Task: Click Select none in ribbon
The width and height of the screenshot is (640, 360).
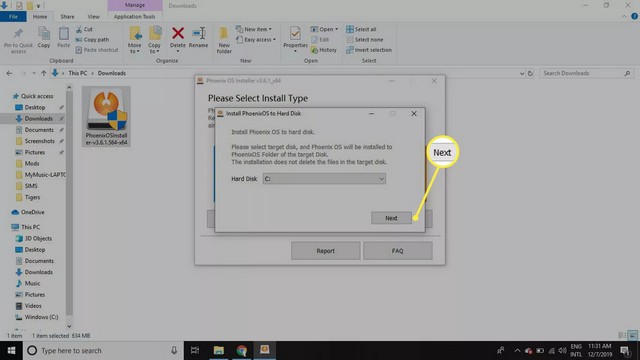Action: (x=365, y=40)
